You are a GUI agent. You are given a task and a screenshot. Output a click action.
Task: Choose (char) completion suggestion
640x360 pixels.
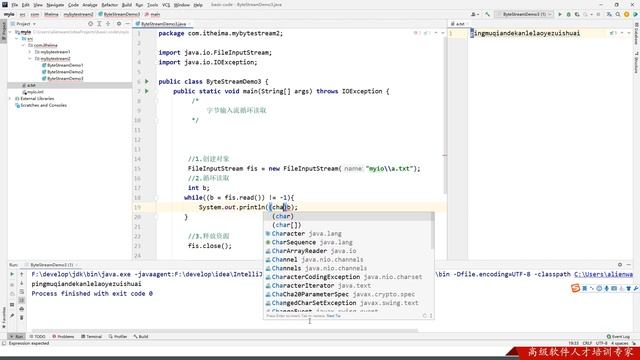348,216
